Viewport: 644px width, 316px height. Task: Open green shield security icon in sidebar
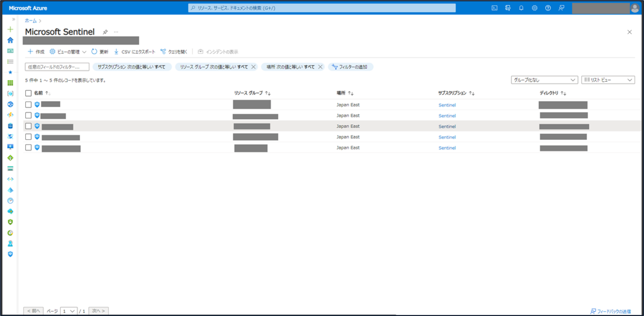(x=10, y=222)
